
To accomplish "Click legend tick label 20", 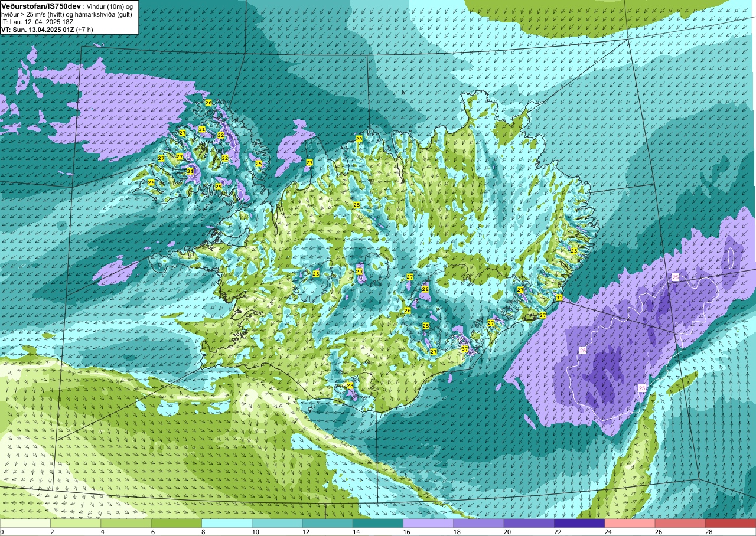I will pos(507,532).
